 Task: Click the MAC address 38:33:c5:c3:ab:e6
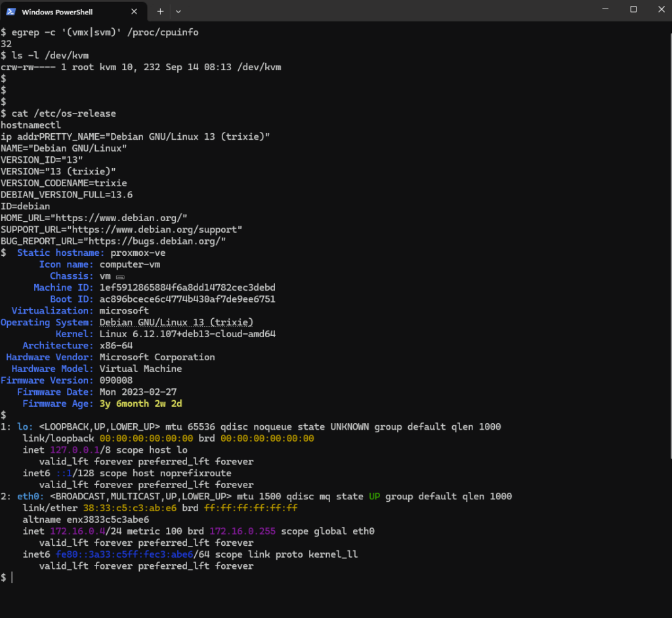coord(130,508)
